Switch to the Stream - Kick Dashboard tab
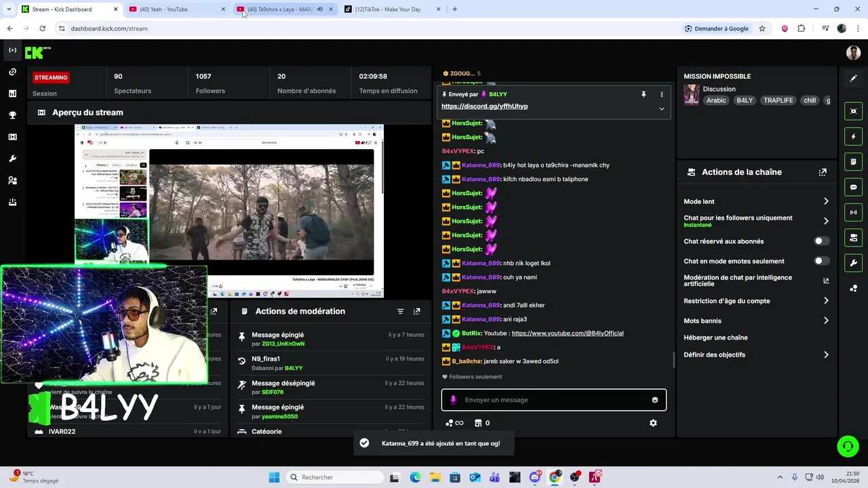The image size is (868, 488). [69, 9]
